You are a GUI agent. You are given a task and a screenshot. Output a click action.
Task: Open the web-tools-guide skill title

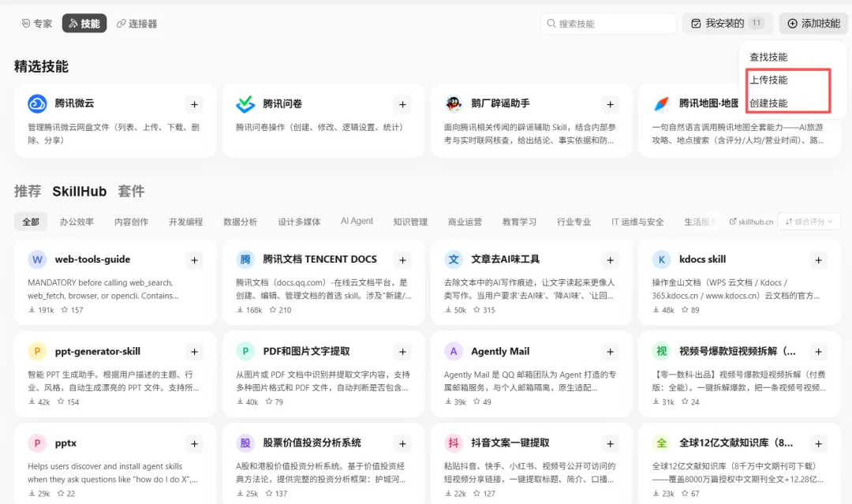(x=92, y=259)
